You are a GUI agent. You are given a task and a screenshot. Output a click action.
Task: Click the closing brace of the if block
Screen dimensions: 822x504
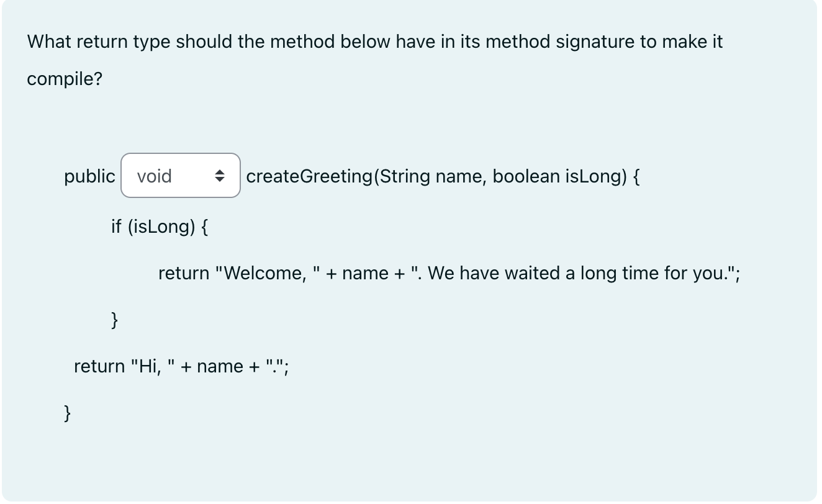[114, 319]
